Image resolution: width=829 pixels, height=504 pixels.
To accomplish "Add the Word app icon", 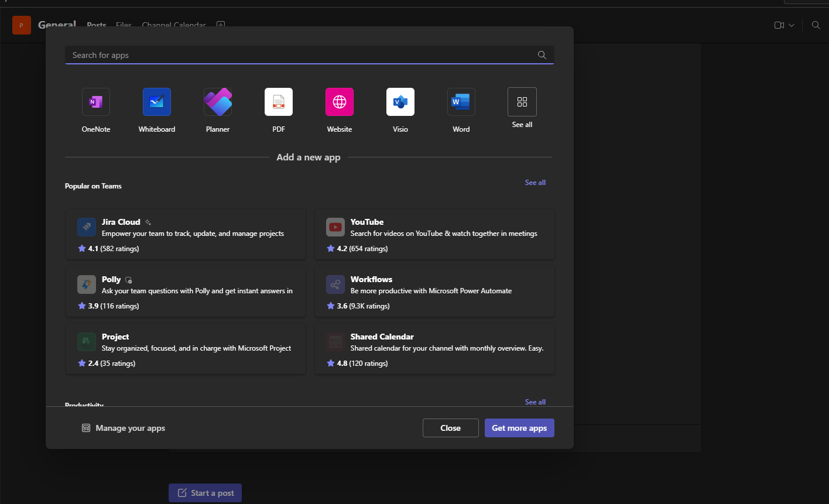I will [461, 102].
